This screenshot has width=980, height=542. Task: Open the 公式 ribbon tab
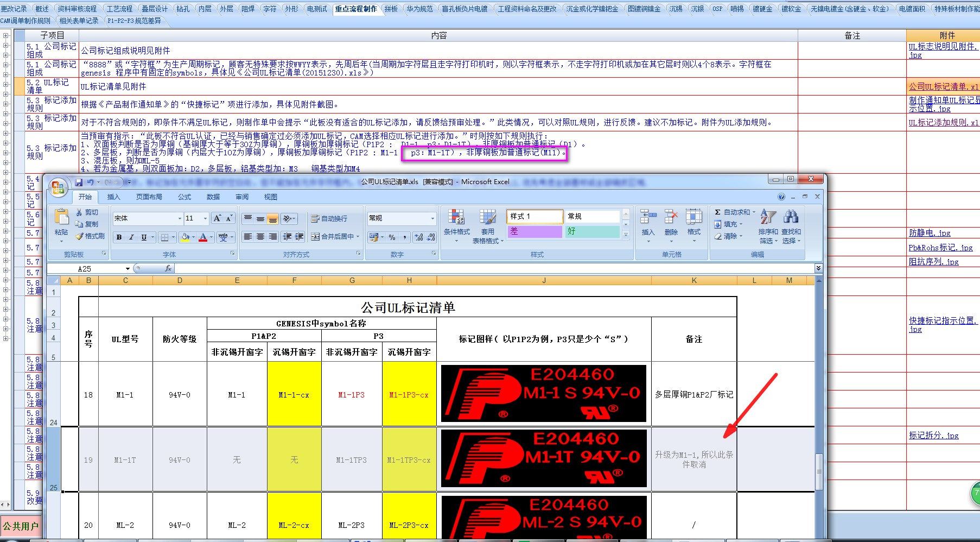185,197
